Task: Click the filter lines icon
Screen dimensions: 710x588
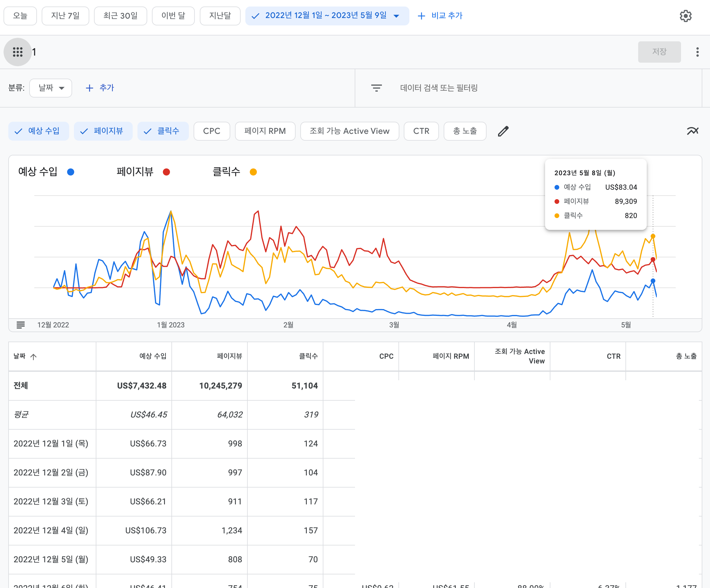Action: click(376, 88)
